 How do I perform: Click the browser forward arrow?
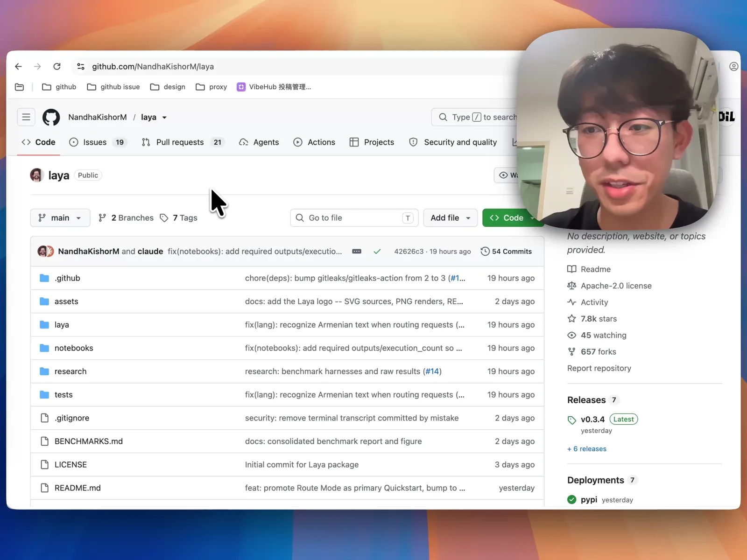(37, 66)
